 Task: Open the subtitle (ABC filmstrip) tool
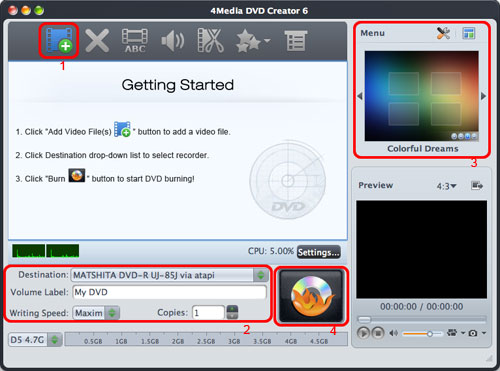tap(135, 41)
